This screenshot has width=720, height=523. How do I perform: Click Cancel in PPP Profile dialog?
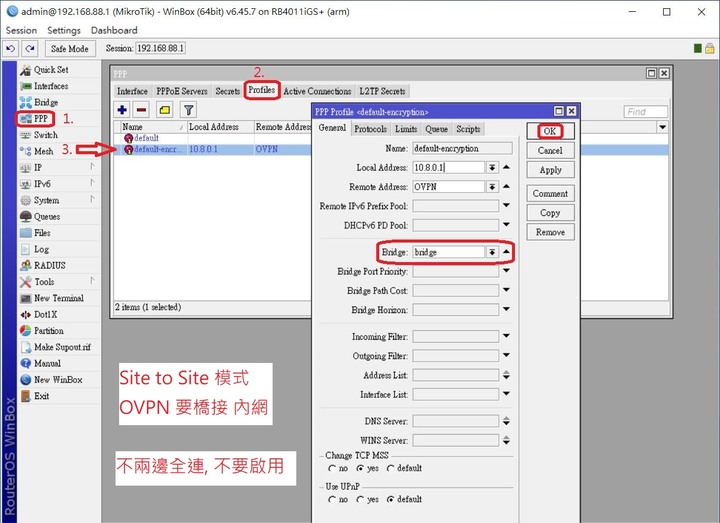(x=550, y=151)
